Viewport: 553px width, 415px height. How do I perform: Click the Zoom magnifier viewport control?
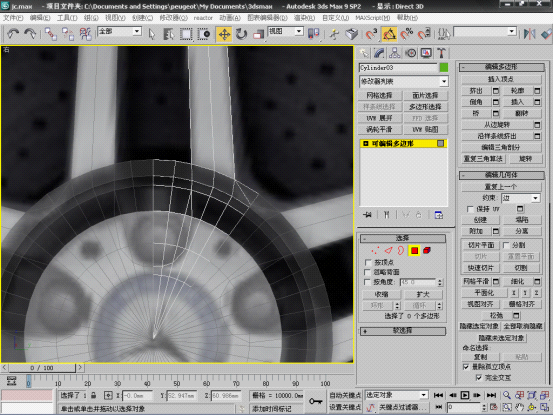click(506, 395)
